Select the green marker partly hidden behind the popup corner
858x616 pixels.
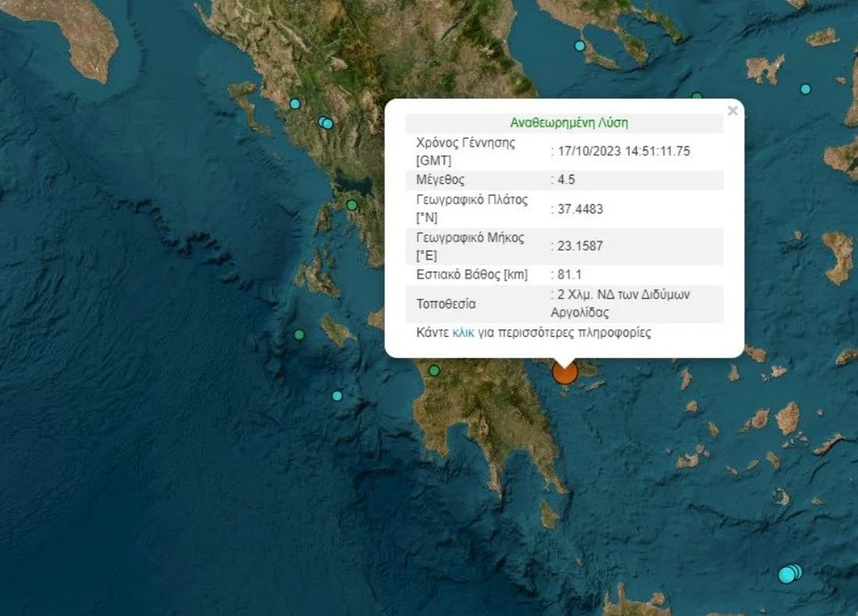(x=697, y=96)
